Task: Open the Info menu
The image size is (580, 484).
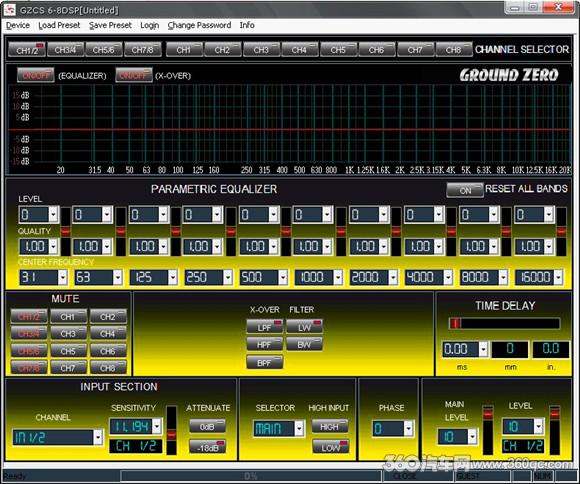Action: [247, 25]
